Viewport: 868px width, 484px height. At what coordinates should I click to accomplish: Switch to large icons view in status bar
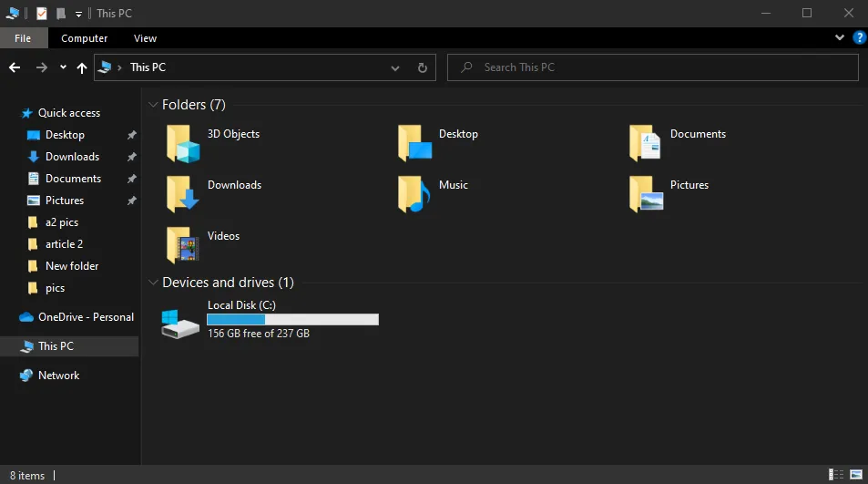[x=856, y=475]
